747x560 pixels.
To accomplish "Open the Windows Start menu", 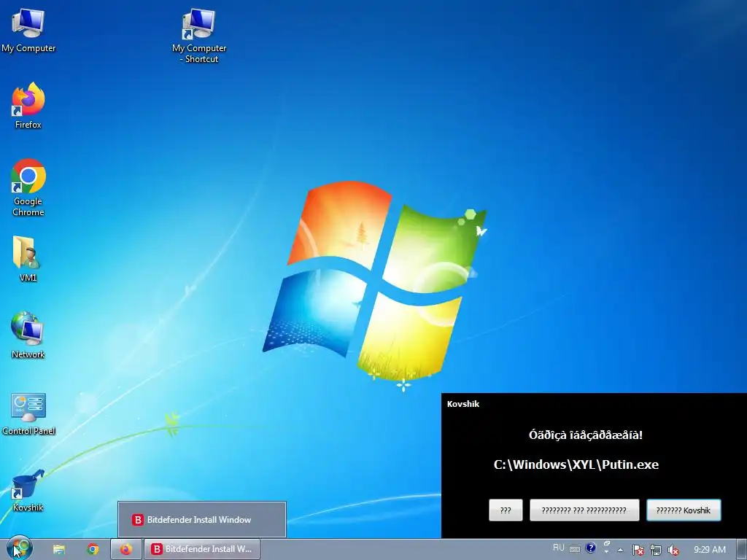I will [19, 549].
